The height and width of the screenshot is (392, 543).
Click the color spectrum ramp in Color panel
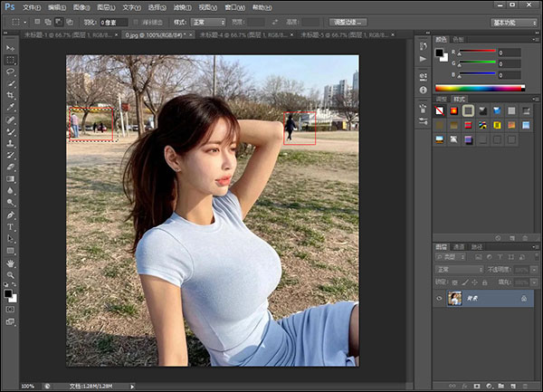pos(480,88)
